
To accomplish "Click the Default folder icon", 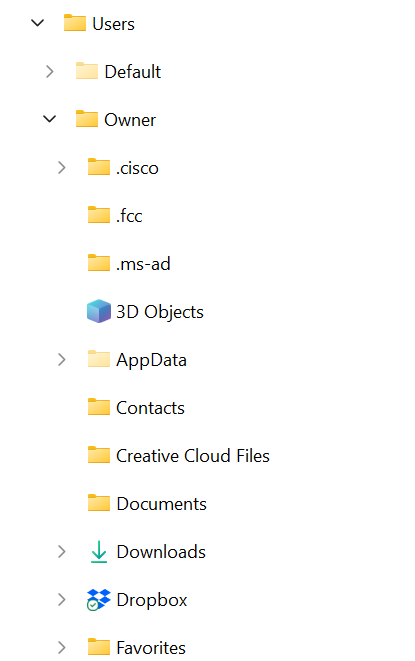I will pyautogui.click(x=86, y=71).
